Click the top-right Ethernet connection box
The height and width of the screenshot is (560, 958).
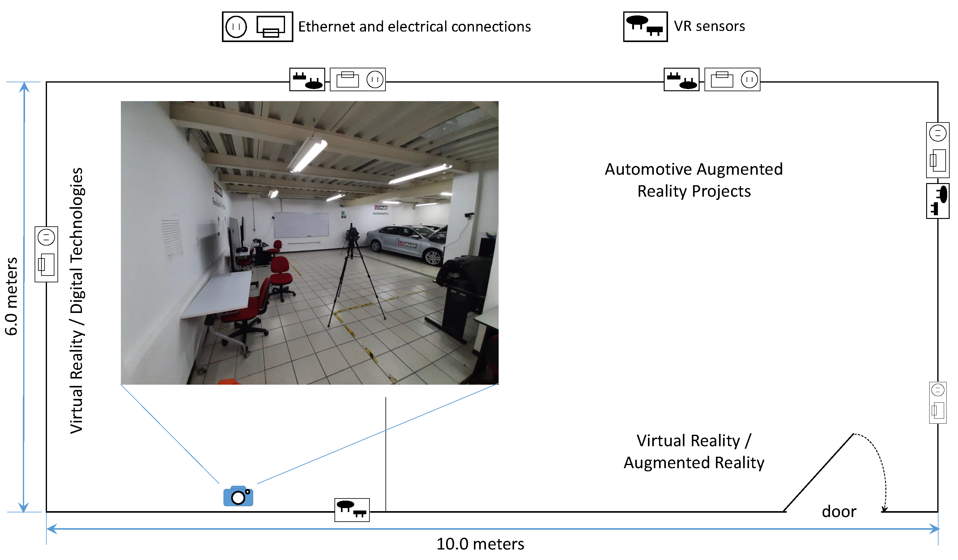point(732,79)
